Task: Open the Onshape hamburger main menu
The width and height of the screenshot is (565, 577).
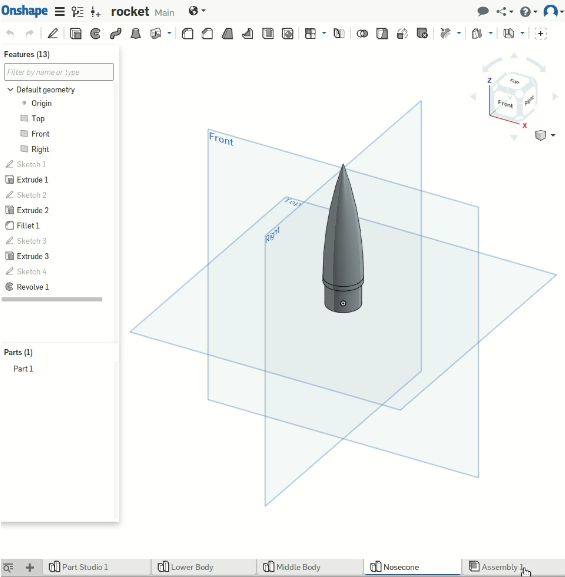Action: pos(60,11)
